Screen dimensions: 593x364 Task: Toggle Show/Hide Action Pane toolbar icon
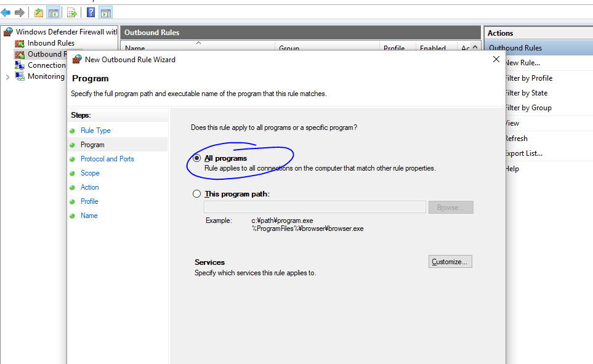click(x=106, y=12)
